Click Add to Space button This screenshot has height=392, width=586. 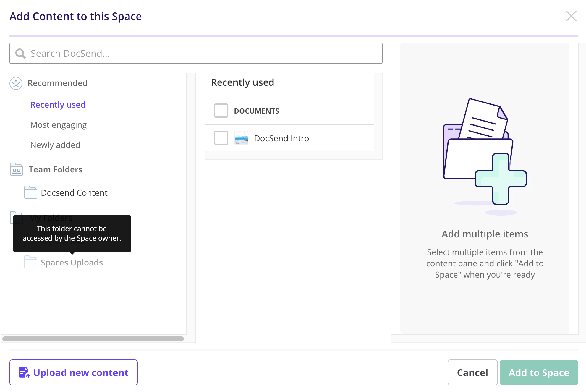pyautogui.click(x=539, y=372)
